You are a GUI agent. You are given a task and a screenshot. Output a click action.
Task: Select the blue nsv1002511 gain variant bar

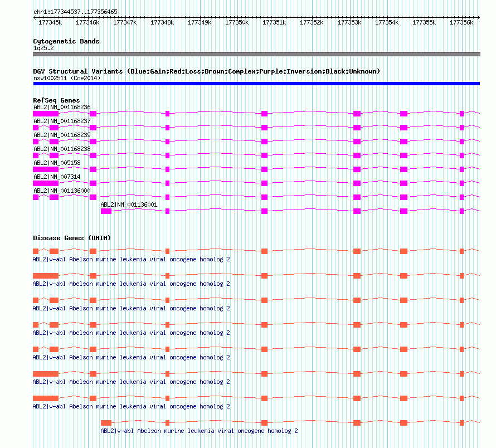256,84
